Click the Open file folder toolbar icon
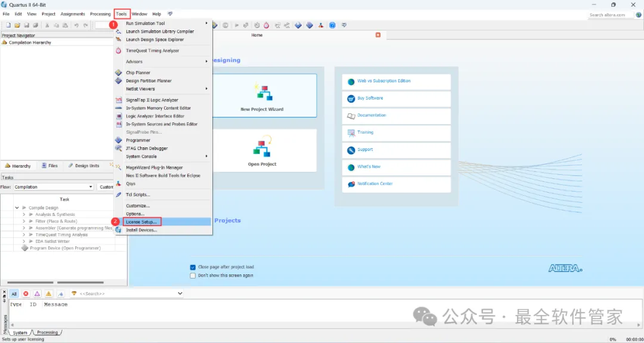The height and width of the screenshot is (343, 644). point(17,25)
